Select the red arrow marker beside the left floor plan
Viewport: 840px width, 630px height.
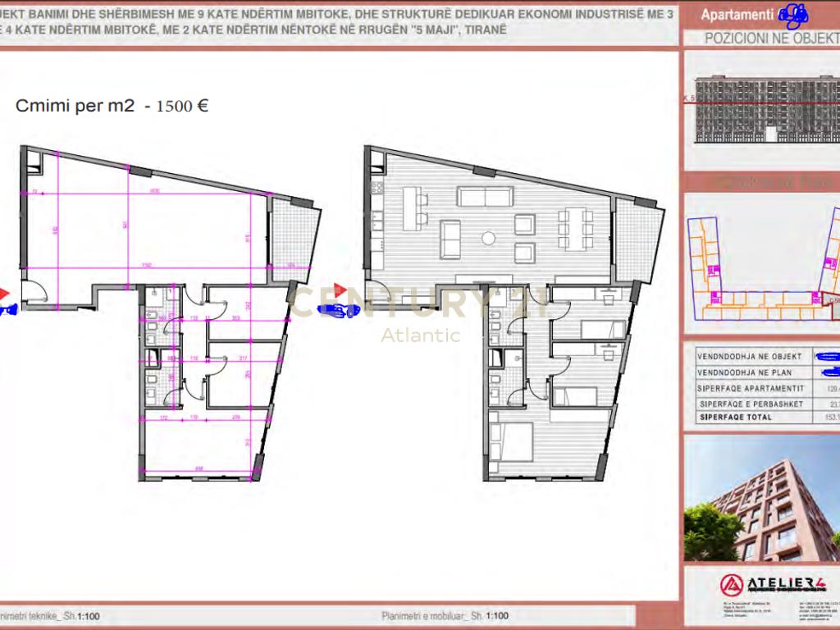(x=4, y=291)
